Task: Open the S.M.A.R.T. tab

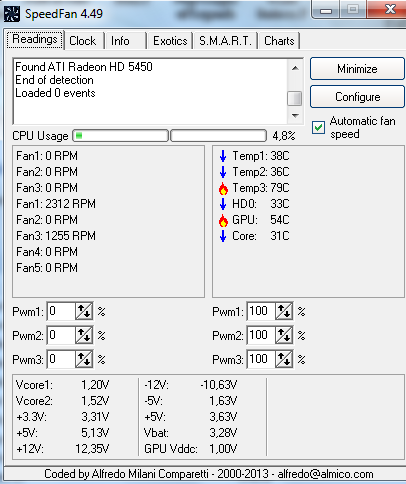Action: click(x=225, y=41)
